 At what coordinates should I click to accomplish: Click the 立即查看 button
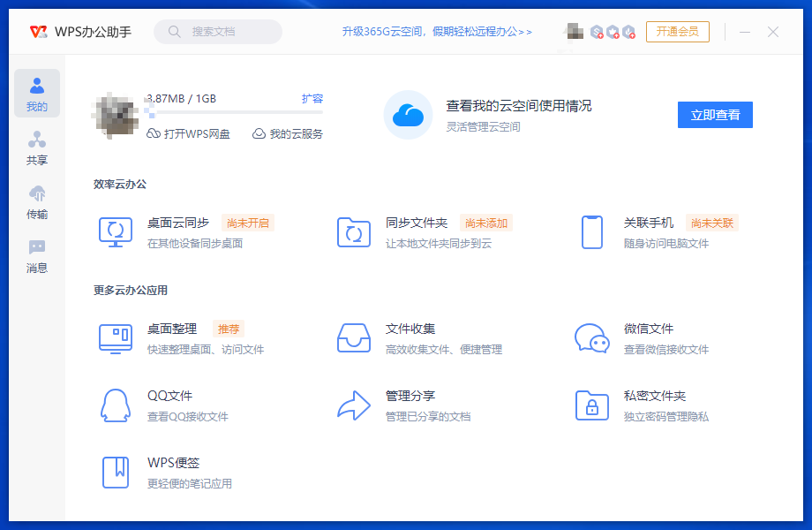[715, 115]
